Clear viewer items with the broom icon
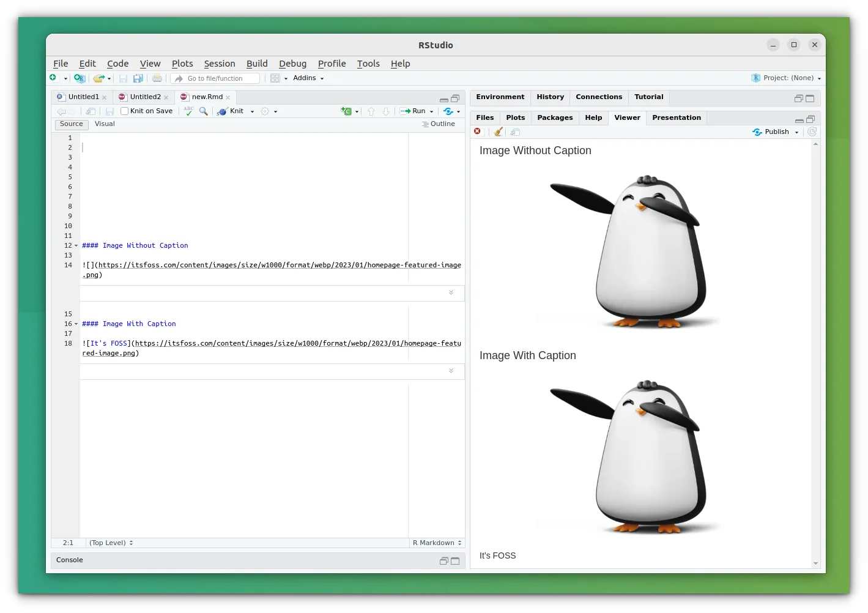The image size is (868, 613). pyautogui.click(x=499, y=132)
